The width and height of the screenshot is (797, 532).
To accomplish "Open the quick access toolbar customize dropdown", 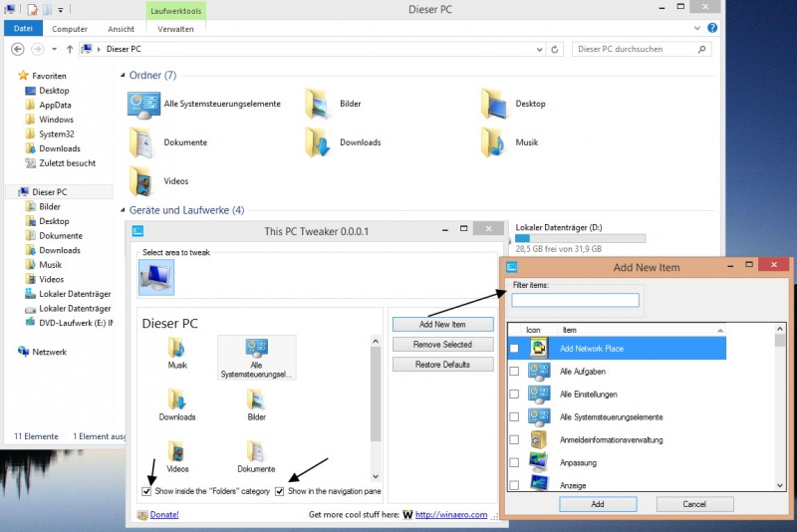I will (x=60, y=10).
